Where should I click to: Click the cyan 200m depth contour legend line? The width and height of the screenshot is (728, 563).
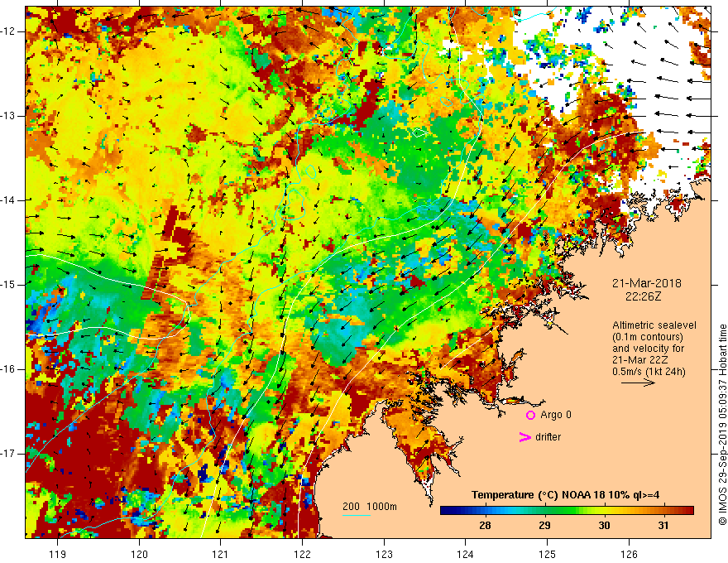point(356,515)
